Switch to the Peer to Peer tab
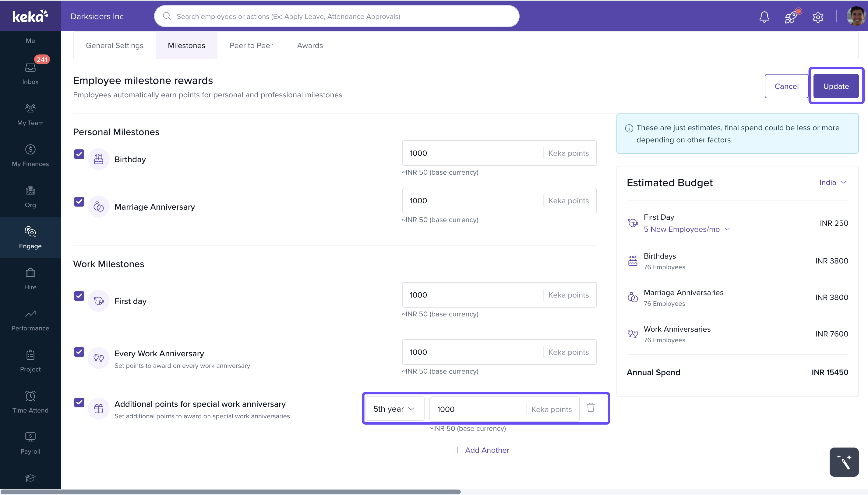The image size is (868, 495). 251,46
